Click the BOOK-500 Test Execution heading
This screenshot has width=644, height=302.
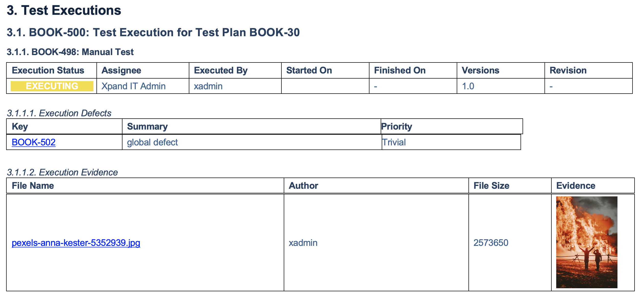[x=153, y=32]
